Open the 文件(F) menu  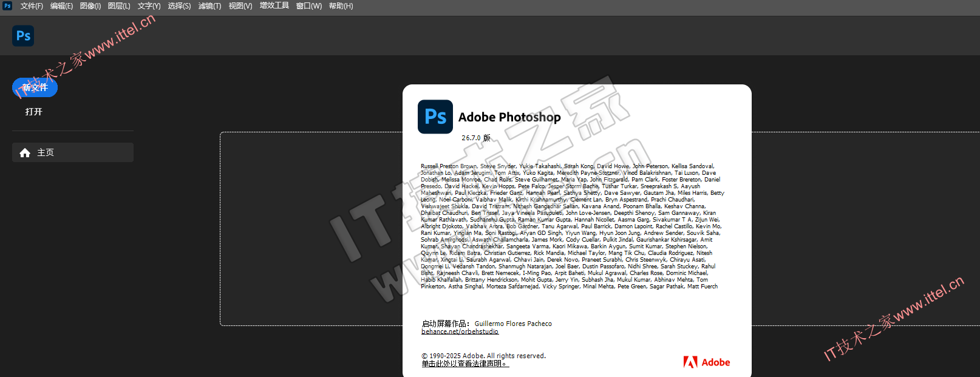coord(32,6)
